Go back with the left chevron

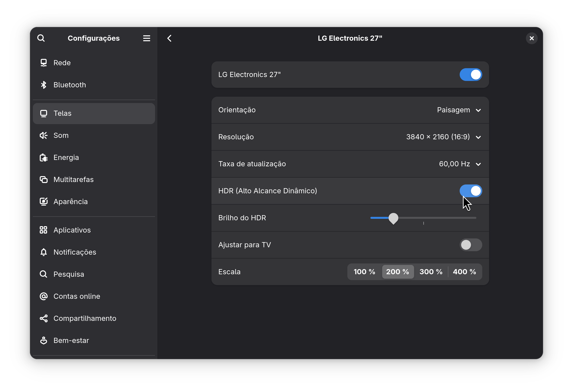(169, 38)
